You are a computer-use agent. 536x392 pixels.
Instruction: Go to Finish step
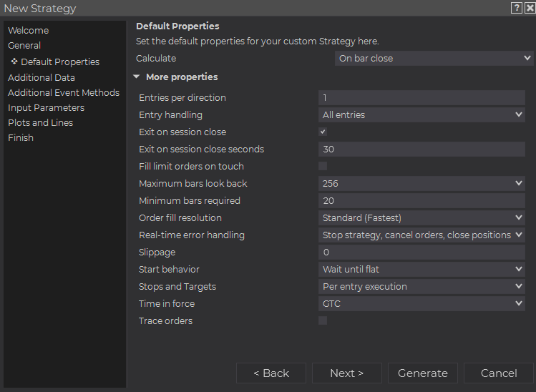pyautogui.click(x=21, y=138)
